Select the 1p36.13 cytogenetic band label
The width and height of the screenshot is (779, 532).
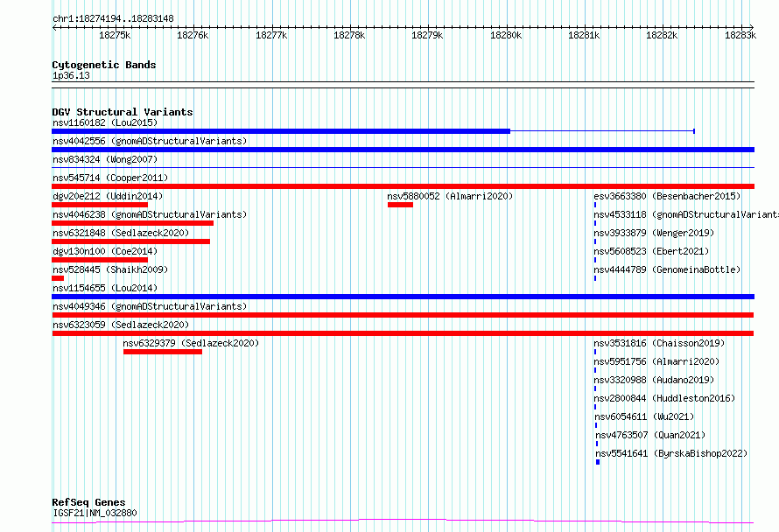[x=71, y=75]
